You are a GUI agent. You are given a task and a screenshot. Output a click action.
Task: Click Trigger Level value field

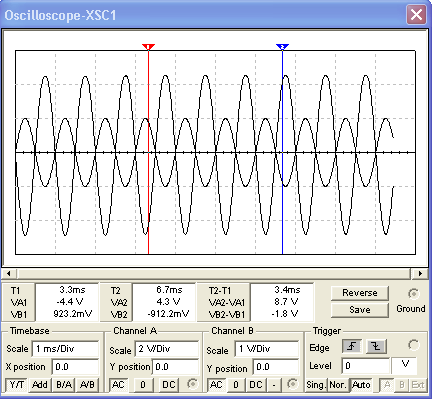coord(366,366)
